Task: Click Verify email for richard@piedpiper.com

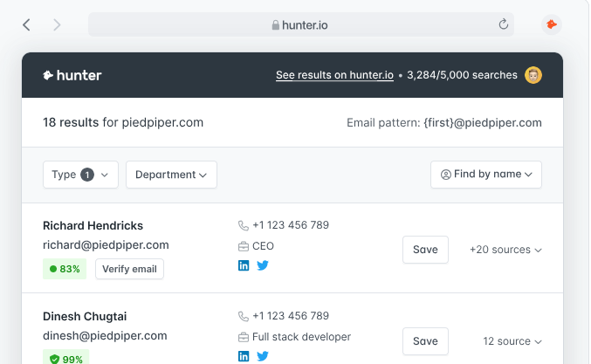Action: point(129,269)
